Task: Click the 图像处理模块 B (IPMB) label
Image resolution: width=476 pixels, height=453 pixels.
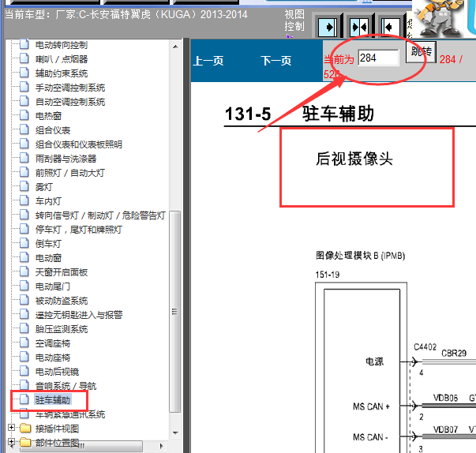Action: coord(360,256)
